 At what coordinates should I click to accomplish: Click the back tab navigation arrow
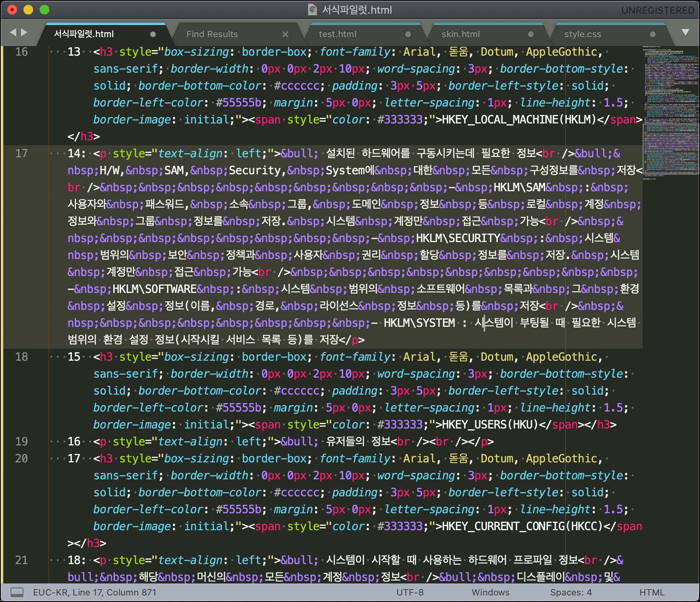pyautogui.click(x=13, y=33)
